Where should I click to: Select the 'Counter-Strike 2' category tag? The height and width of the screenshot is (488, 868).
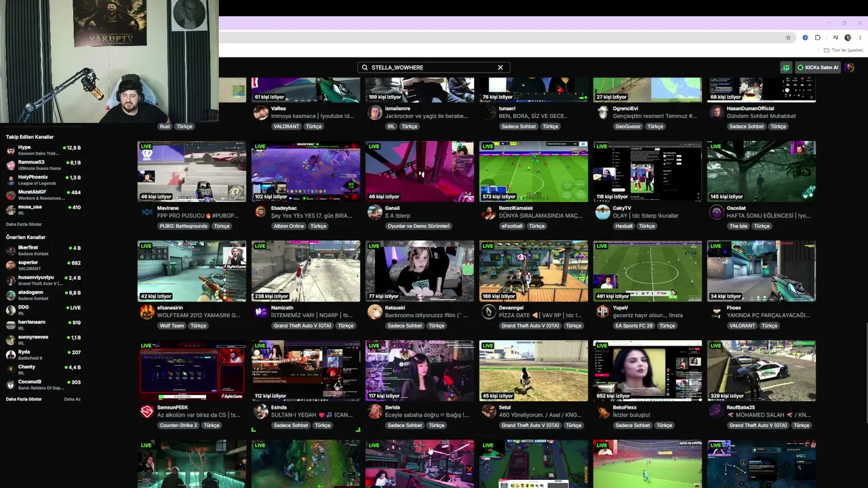click(x=179, y=426)
